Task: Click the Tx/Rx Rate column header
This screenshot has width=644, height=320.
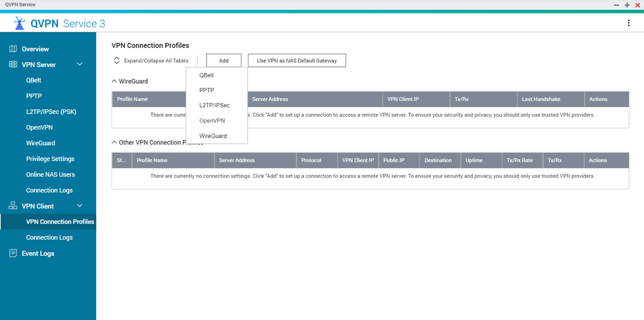Action: point(522,160)
